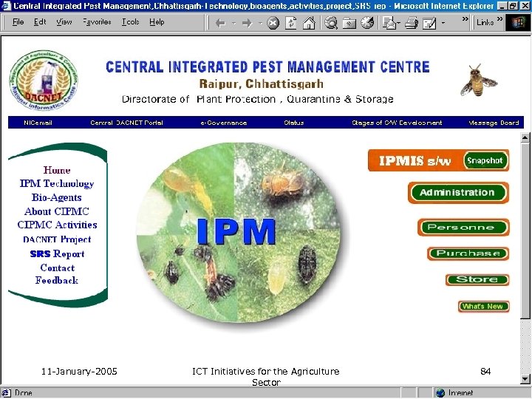This screenshot has width=532, height=399.
Task: Open IPM Technology side link
Action: coord(57,183)
